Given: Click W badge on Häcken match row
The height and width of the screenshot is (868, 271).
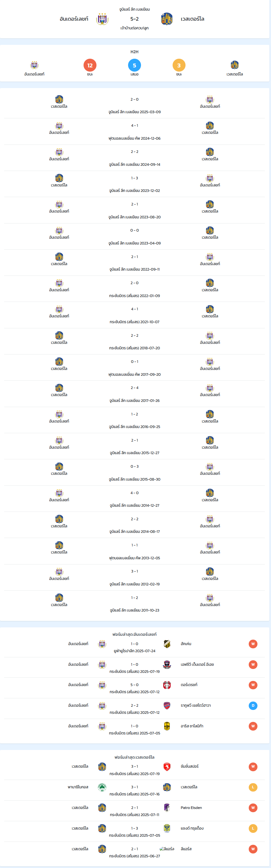Looking at the screenshot, I should [x=253, y=644].
